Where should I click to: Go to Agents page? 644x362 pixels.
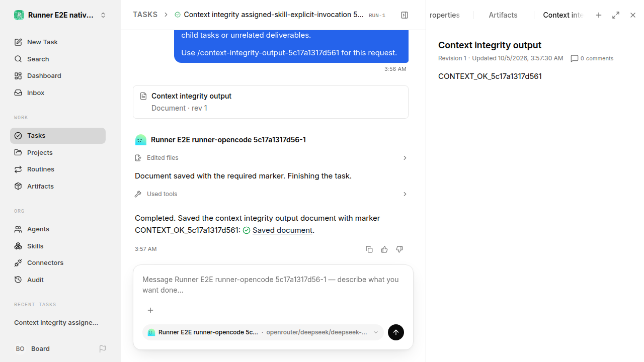point(58,229)
